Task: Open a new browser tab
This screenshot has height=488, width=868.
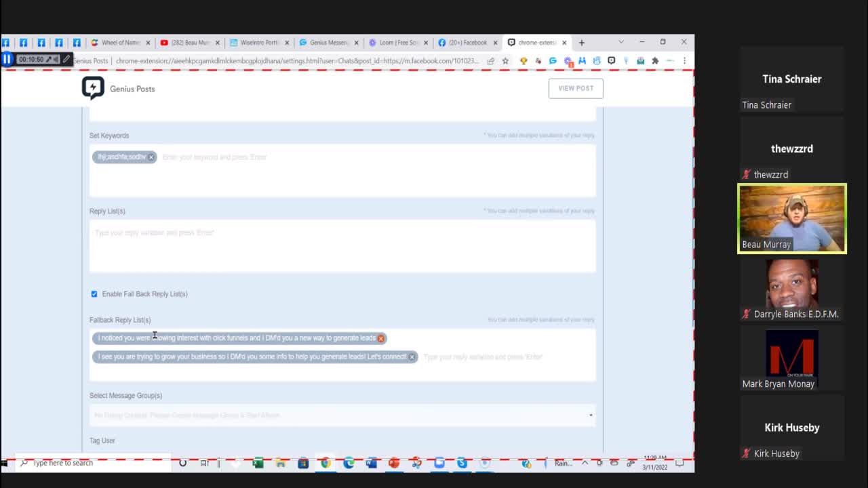Action: click(581, 43)
